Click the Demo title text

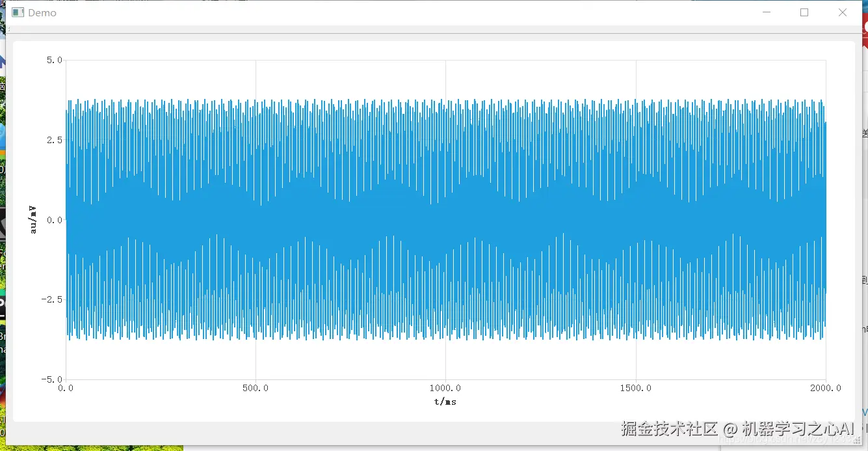(42, 13)
